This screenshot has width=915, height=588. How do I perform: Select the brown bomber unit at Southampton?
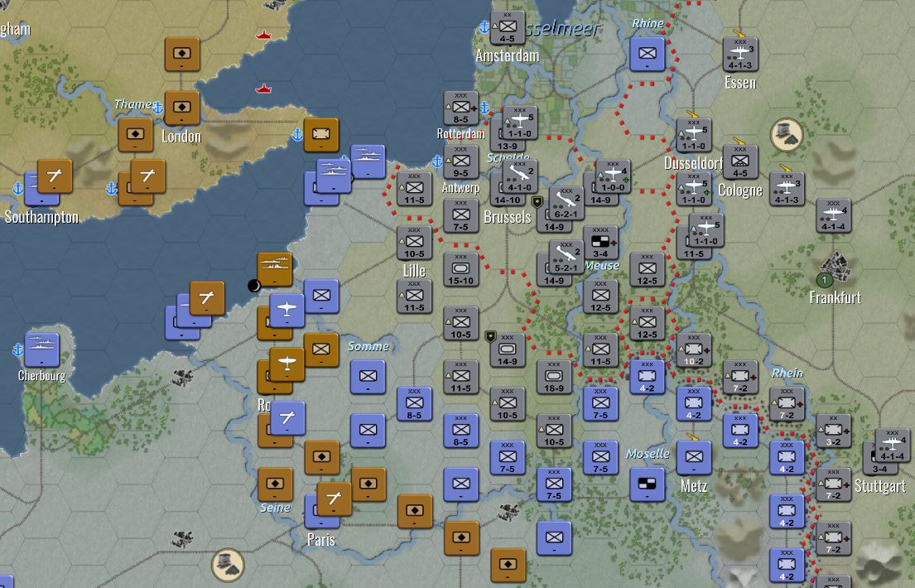[55, 176]
